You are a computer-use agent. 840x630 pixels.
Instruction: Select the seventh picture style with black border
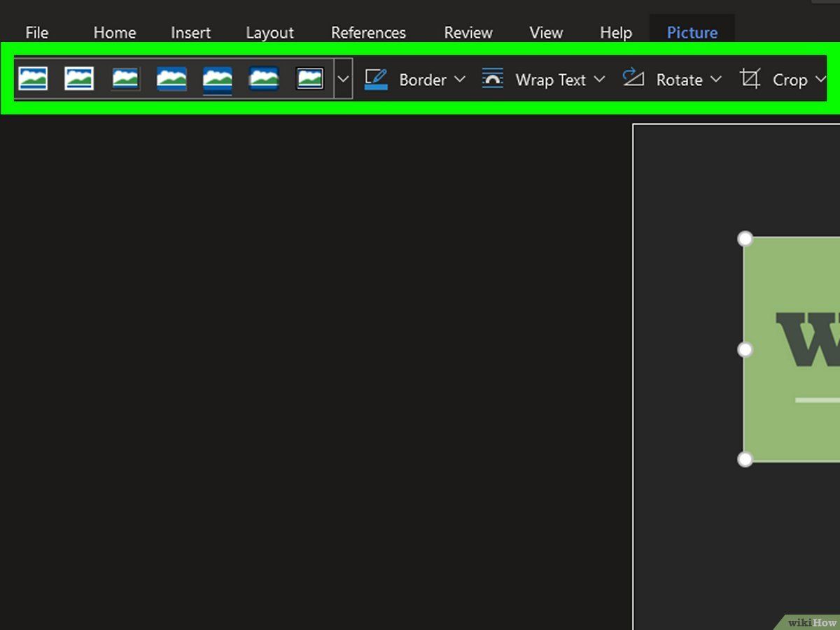(x=310, y=78)
